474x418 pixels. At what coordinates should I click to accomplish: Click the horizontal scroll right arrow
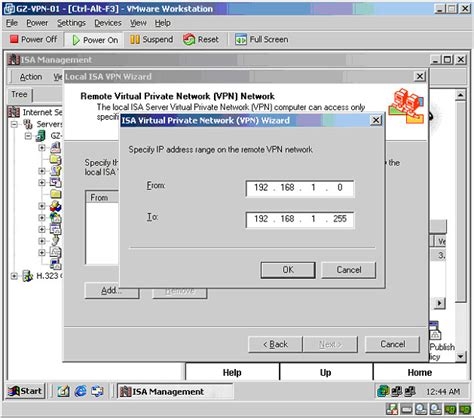click(440, 303)
